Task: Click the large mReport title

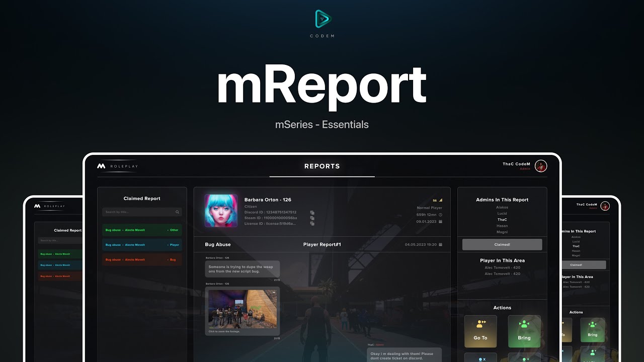Action: tap(322, 85)
